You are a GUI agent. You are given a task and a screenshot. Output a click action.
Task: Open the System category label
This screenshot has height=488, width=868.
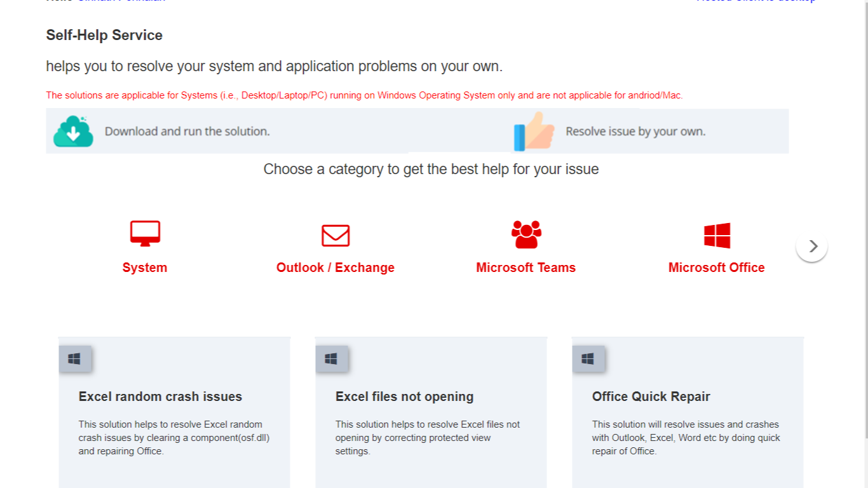(x=145, y=268)
